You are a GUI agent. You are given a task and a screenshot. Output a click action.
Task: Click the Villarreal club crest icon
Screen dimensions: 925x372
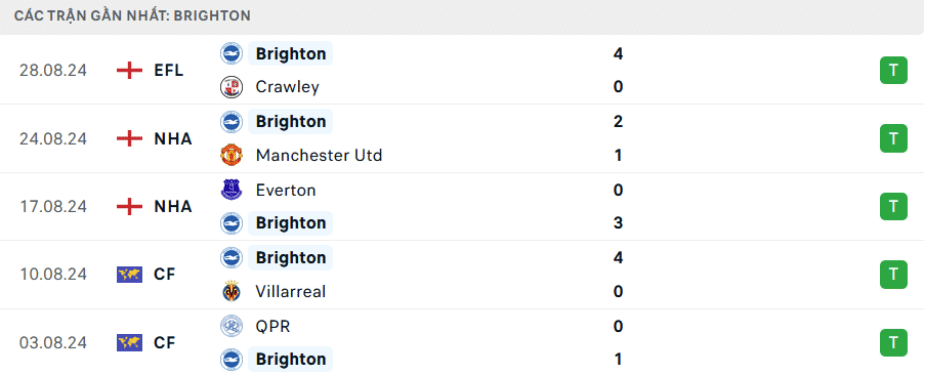[x=231, y=291]
